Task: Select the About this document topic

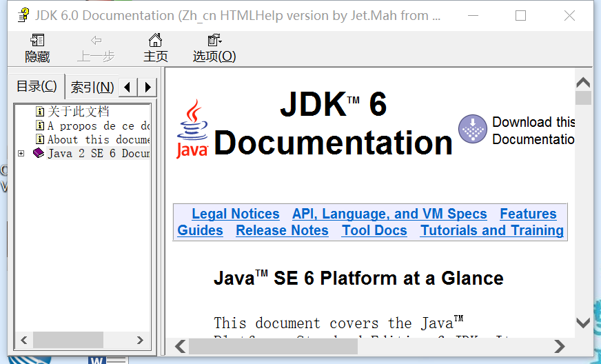Action: tap(99, 140)
